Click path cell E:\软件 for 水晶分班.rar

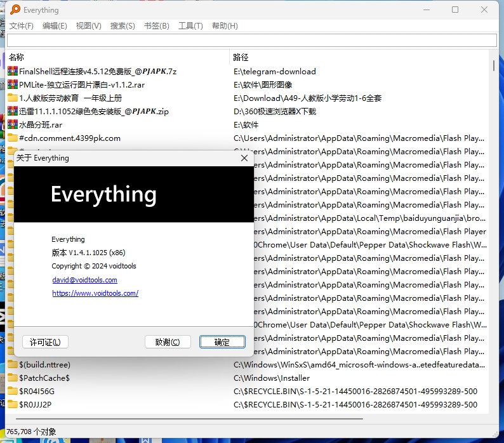(x=246, y=125)
